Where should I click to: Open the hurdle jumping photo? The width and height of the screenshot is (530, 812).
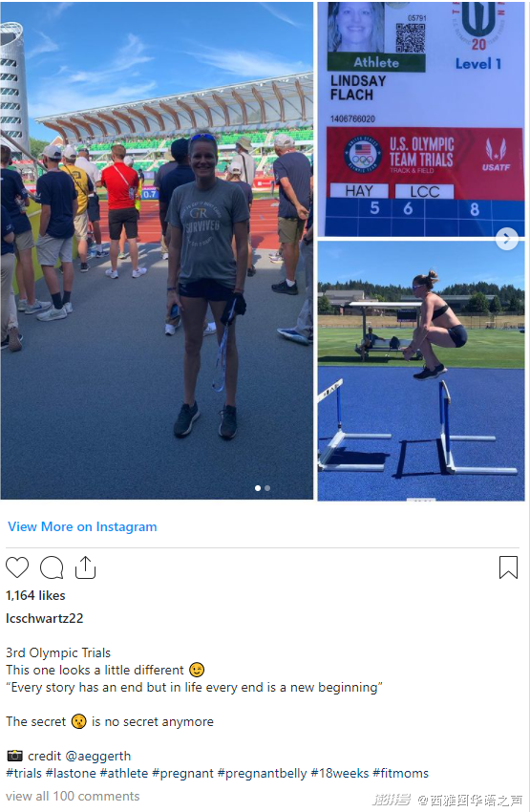[x=421, y=371]
